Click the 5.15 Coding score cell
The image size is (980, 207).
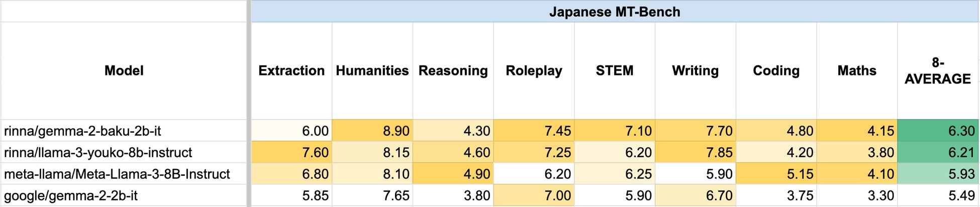776,174
